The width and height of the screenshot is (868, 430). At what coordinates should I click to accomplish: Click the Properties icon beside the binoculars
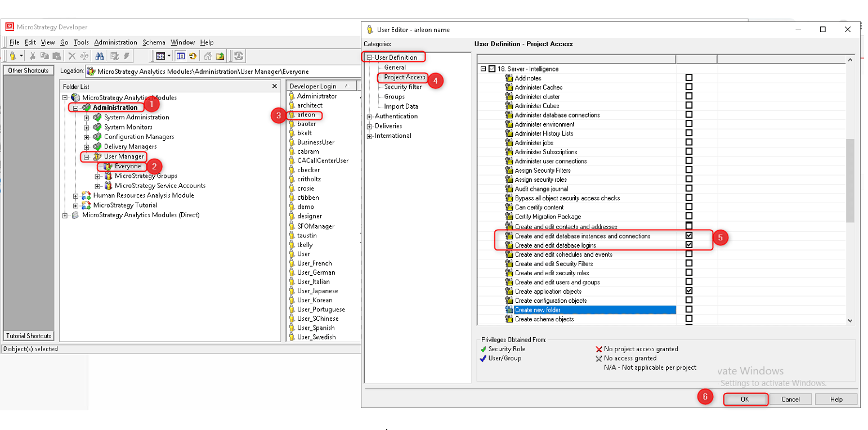click(x=114, y=56)
